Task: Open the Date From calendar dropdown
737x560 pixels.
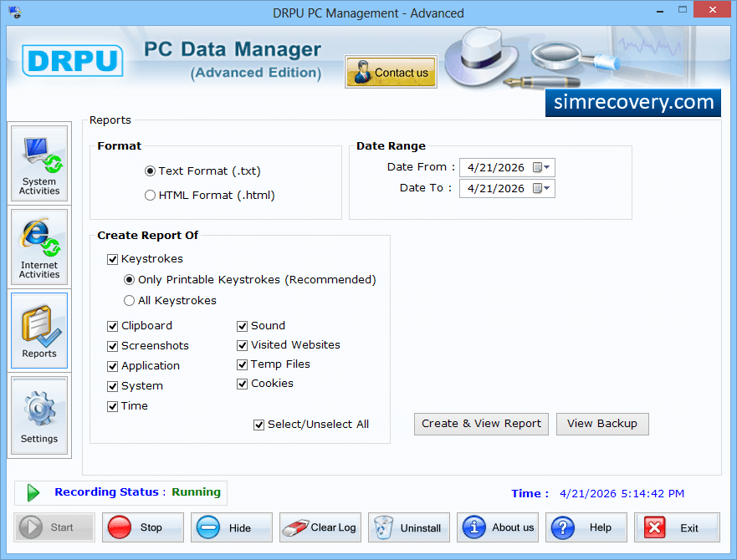Action: click(541, 167)
